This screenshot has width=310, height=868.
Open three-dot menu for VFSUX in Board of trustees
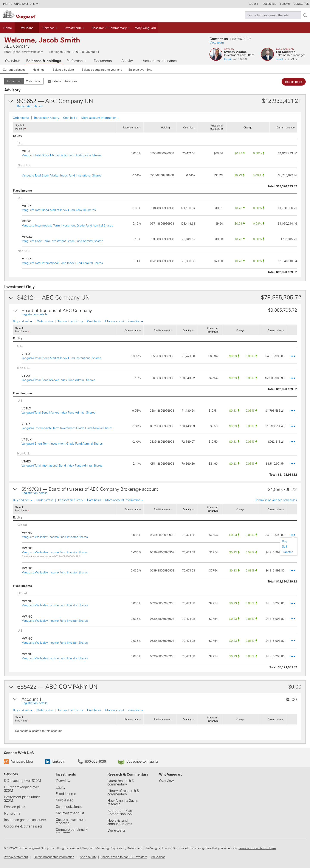[293, 442]
